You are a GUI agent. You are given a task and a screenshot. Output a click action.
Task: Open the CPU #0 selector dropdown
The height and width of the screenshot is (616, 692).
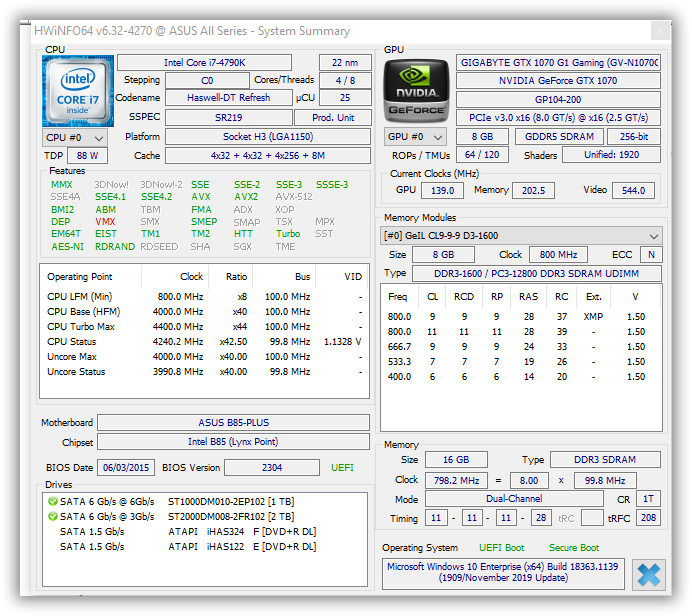pyautogui.click(x=75, y=138)
